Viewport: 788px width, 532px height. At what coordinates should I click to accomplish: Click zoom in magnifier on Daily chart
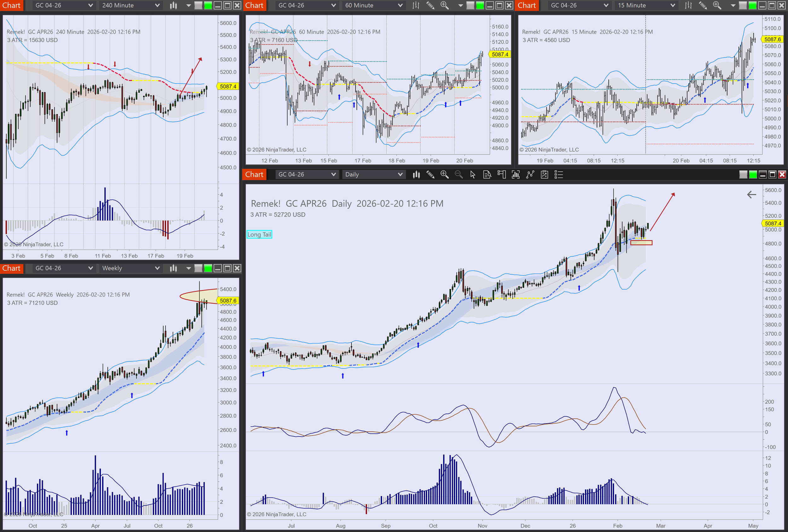pos(444,175)
